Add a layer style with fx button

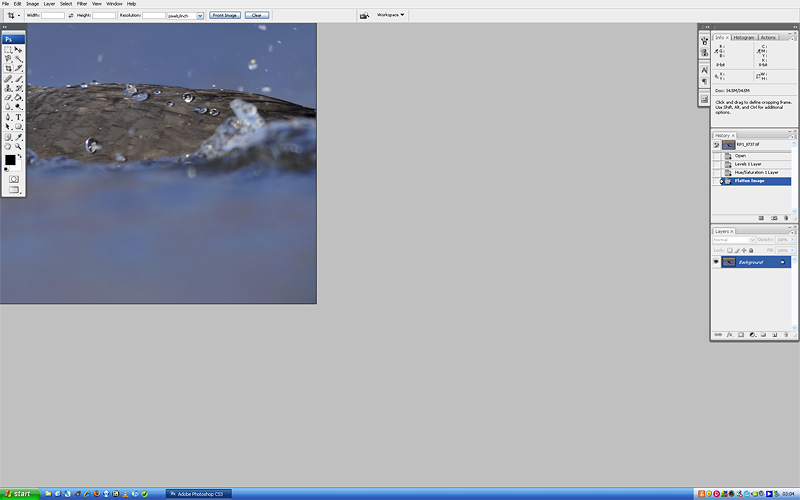pos(729,335)
